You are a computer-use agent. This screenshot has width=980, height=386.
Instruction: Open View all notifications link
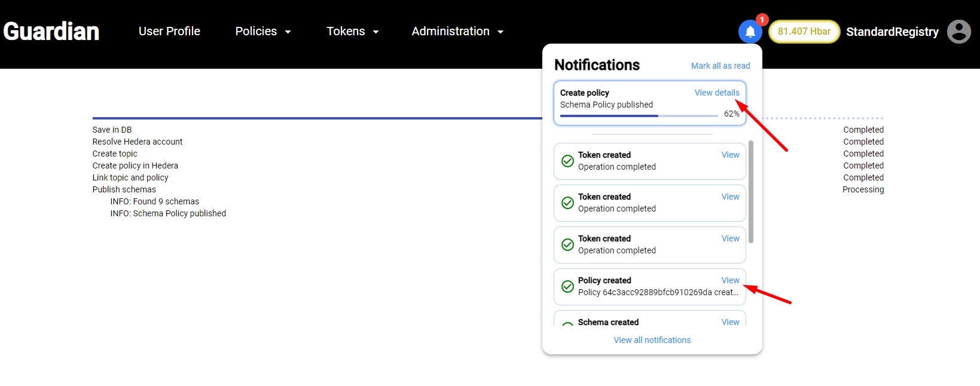[x=652, y=340]
